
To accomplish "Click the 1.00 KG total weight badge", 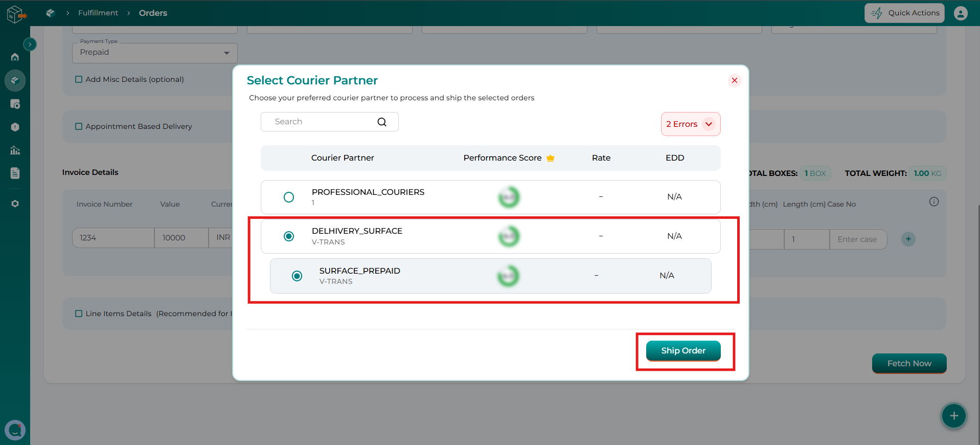I will [927, 173].
